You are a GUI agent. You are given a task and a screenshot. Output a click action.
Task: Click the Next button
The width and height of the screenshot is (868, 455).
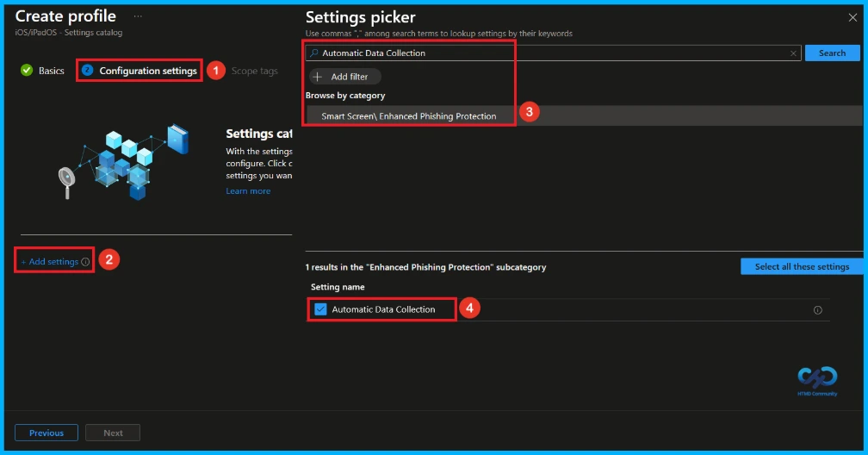tap(113, 433)
